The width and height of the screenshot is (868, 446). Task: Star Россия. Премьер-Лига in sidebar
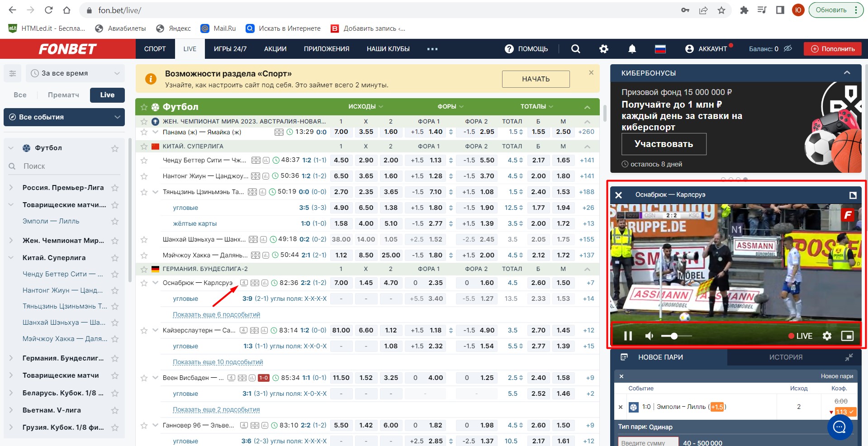pyautogui.click(x=115, y=188)
